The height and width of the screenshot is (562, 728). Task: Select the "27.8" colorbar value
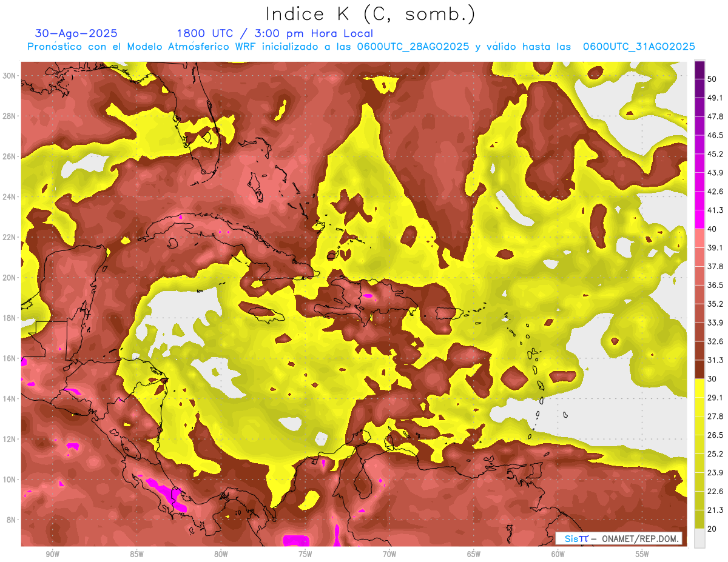pos(715,416)
